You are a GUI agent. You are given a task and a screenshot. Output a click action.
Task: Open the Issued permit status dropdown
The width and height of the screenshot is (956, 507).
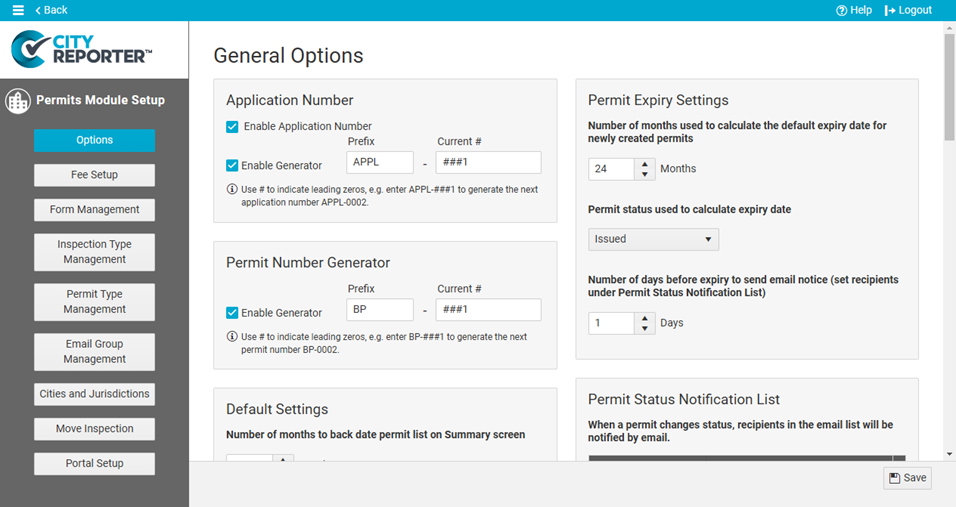point(653,239)
